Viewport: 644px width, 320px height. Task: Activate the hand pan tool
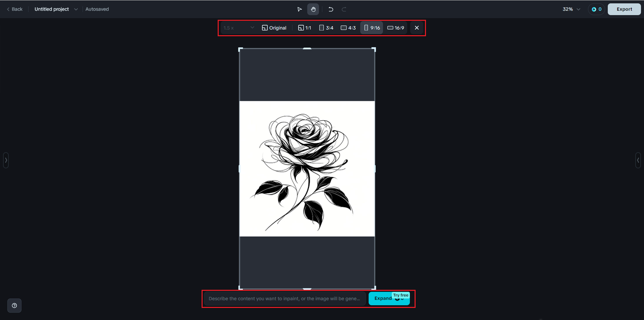click(313, 9)
